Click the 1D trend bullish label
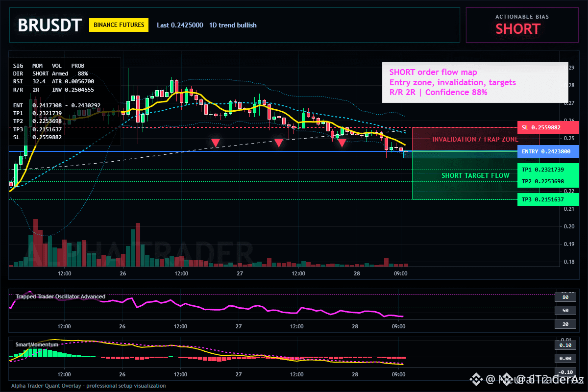This screenshot has width=588, height=392. pos(233,25)
